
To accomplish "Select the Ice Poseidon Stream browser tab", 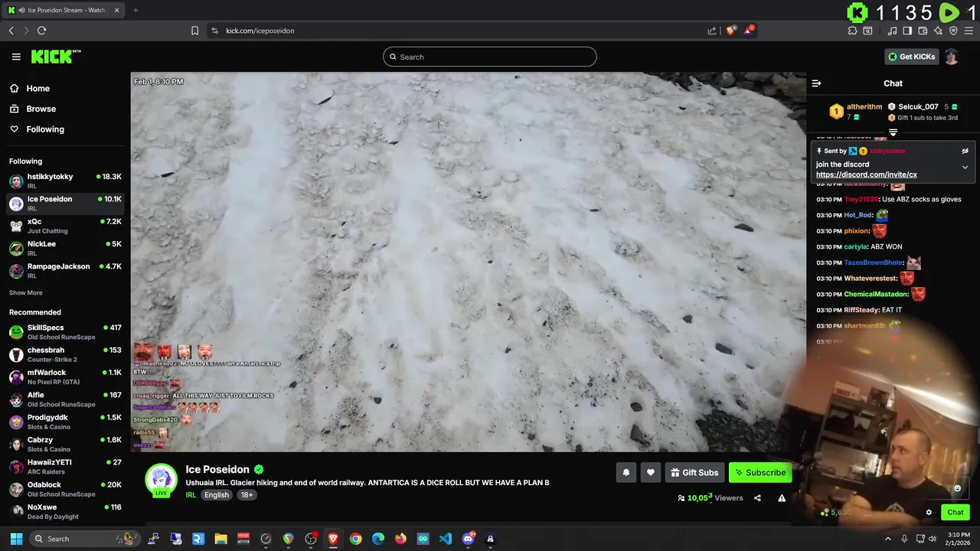I will tap(64, 10).
